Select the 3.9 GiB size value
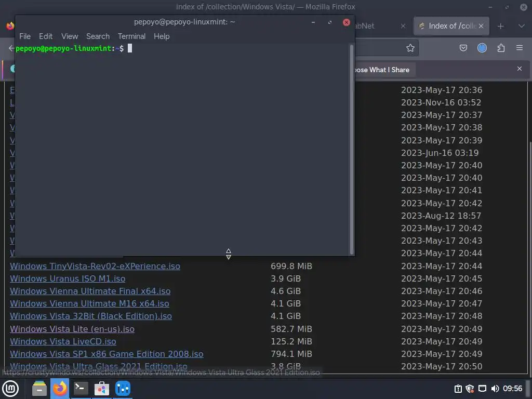The image size is (532, 399). click(x=286, y=278)
